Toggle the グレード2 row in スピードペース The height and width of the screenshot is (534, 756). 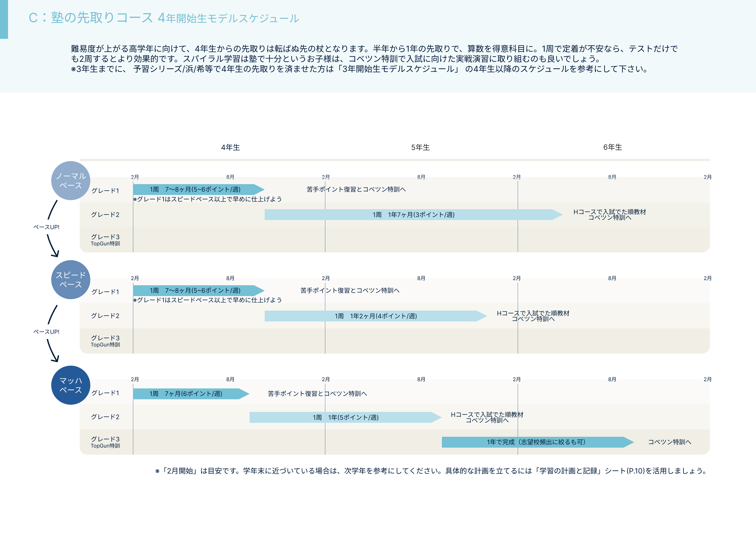click(106, 315)
